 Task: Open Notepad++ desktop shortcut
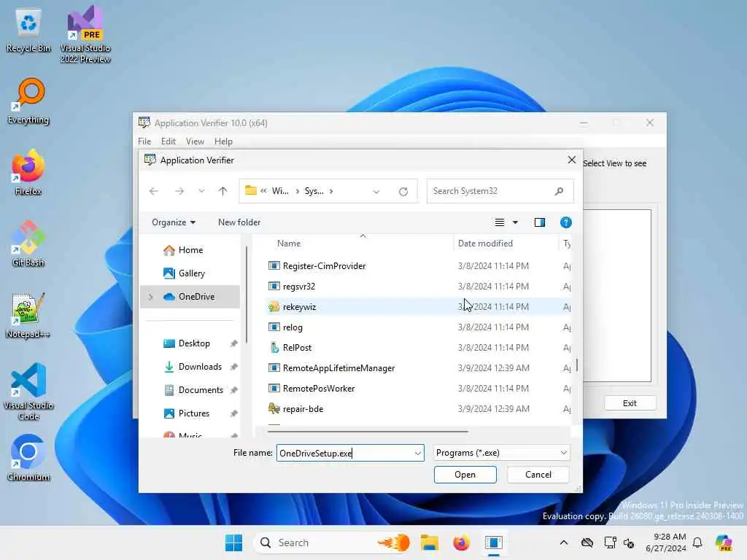pos(28,316)
